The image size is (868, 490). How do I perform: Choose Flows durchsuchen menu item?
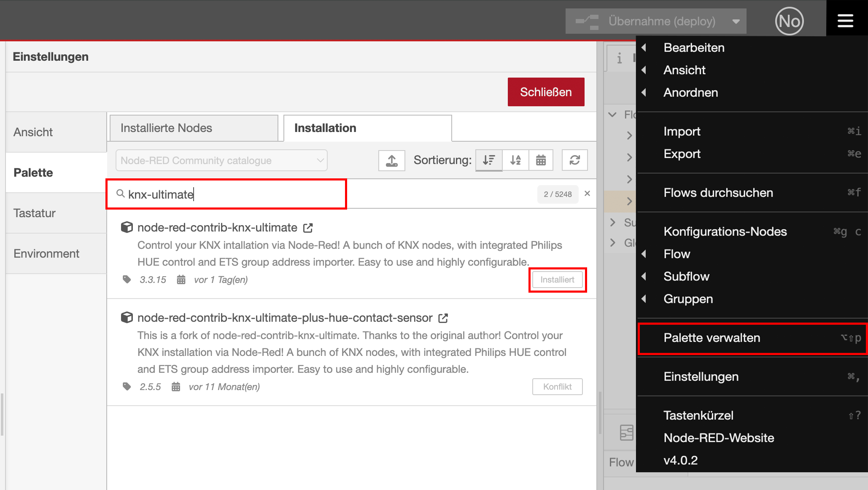(752, 193)
